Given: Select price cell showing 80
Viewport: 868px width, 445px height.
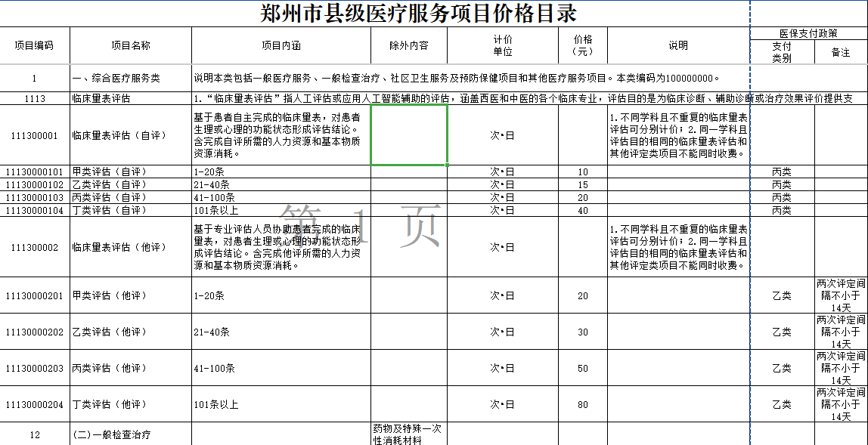Looking at the screenshot, I should pos(583,405).
